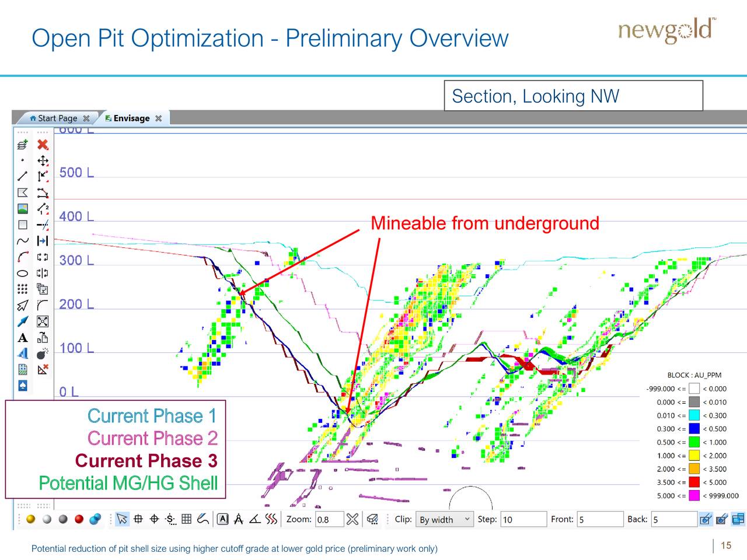Click the red delete cross tool in the left toolbar
Screen dimensions: 747x560
(43, 145)
